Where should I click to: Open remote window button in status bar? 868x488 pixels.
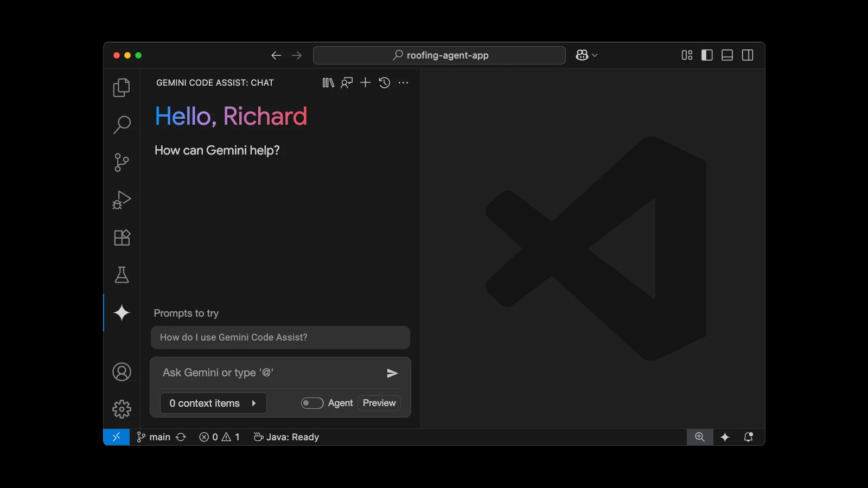(116, 437)
